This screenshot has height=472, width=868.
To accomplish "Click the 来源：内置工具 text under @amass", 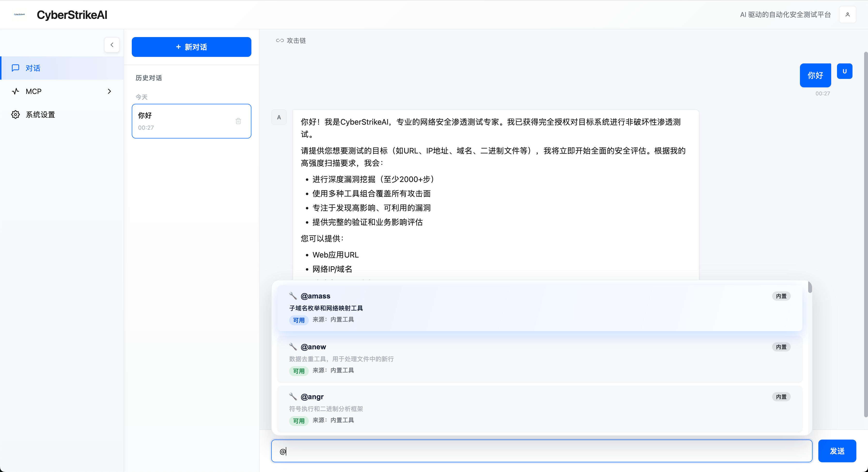I will coord(333,320).
